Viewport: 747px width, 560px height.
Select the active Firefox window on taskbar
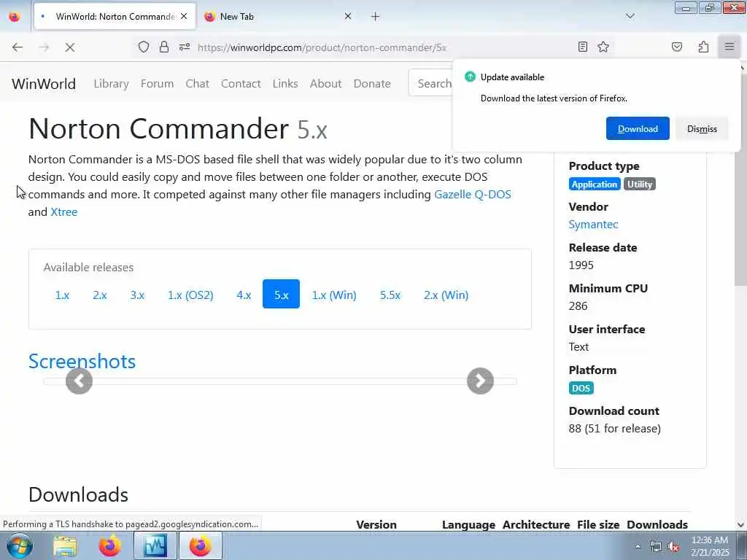(201, 545)
